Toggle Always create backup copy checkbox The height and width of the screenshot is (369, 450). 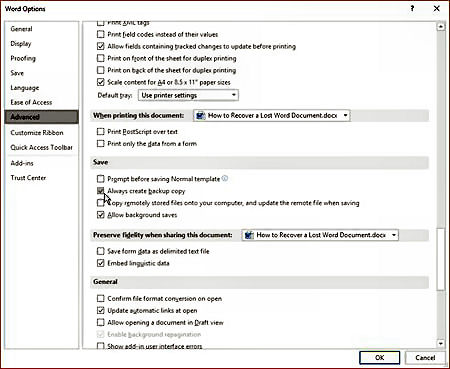click(x=100, y=191)
